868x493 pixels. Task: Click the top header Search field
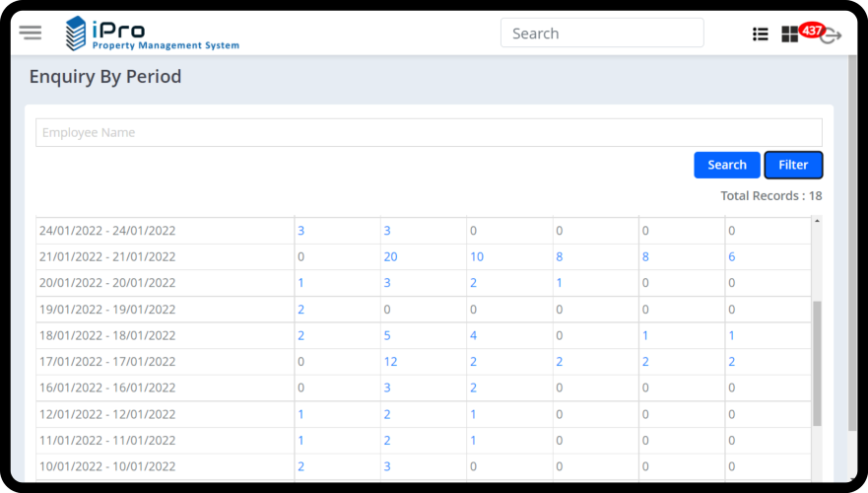click(x=602, y=34)
